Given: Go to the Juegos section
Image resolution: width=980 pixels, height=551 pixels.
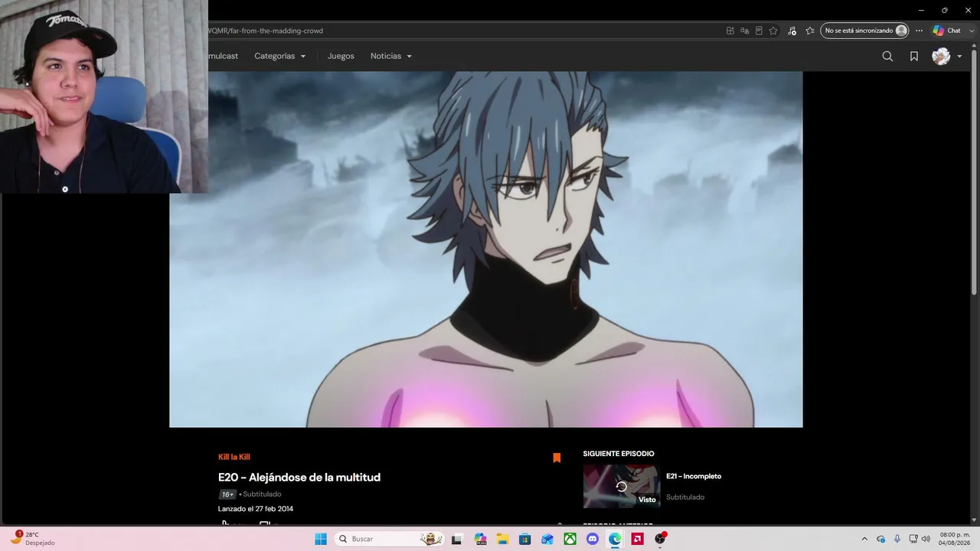Looking at the screenshot, I should pyautogui.click(x=341, y=56).
